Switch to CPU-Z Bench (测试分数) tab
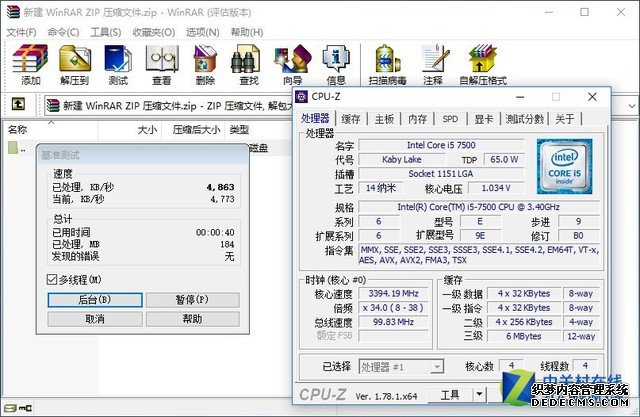The image size is (640, 417). 524,119
